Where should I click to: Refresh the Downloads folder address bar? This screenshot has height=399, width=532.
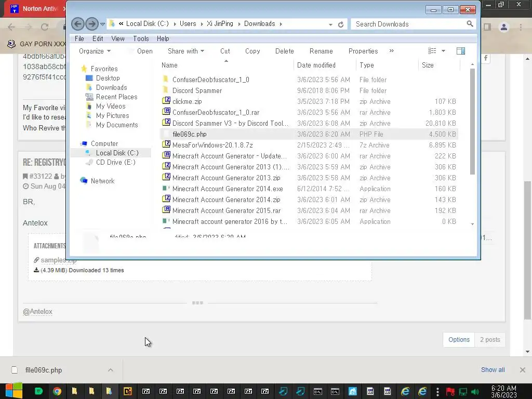pos(341,24)
